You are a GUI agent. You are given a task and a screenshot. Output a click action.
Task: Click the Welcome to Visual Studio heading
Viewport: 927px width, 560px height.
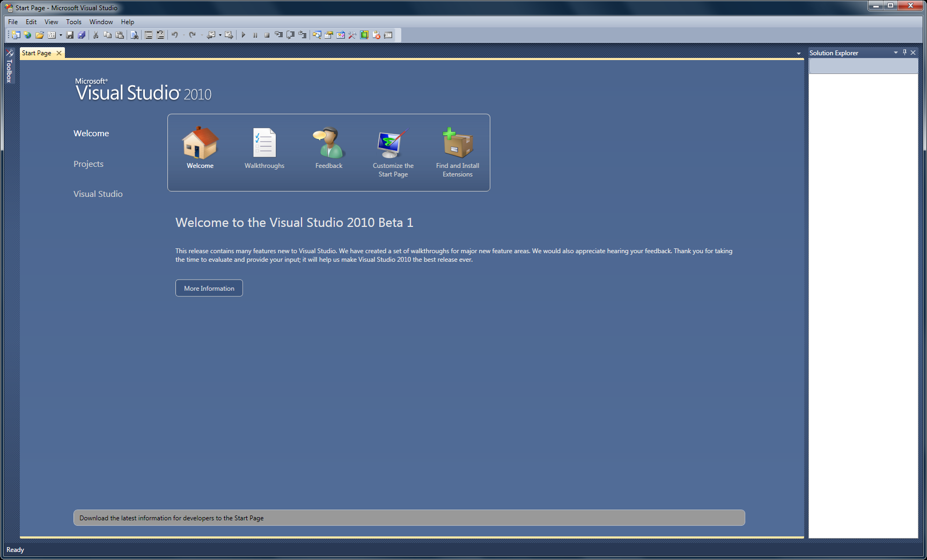click(x=295, y=223)
